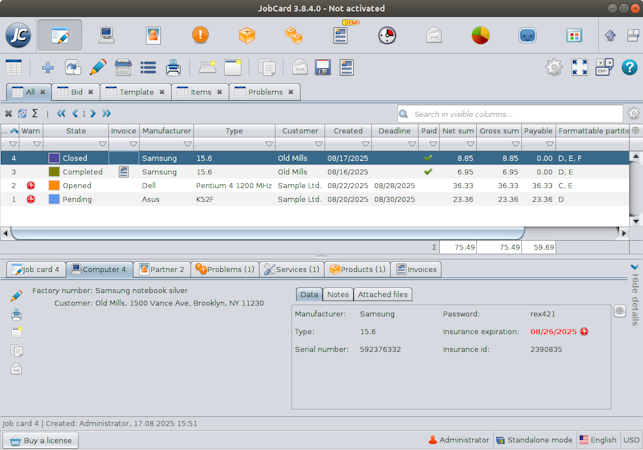Click the floppy disk save icon

(x=323, y=67)
